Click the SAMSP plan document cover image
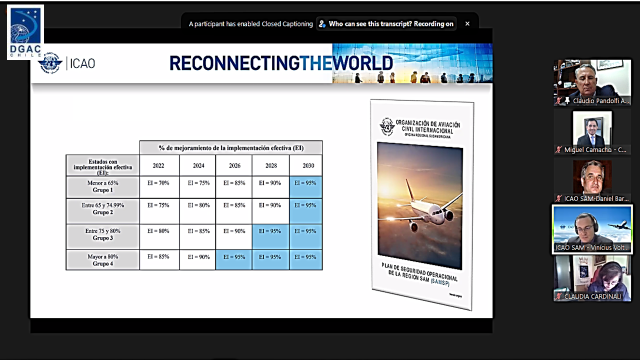 [422, 204]
